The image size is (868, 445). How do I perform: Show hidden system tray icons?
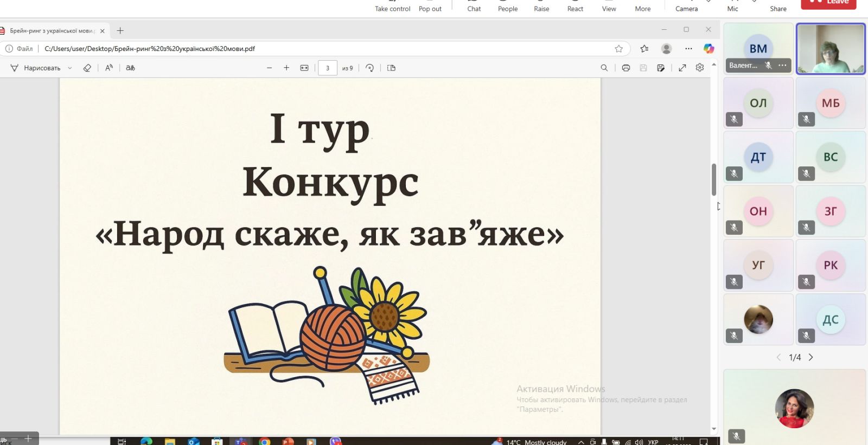(x=581, y=442)
